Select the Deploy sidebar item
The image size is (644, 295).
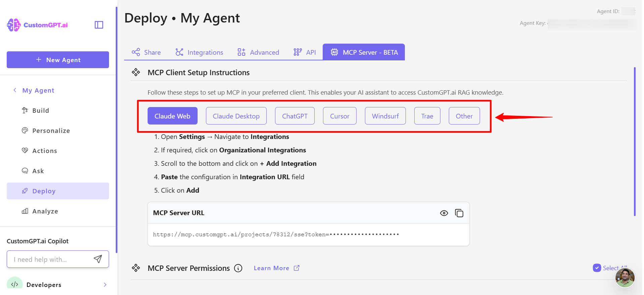[x=58, y=191]
